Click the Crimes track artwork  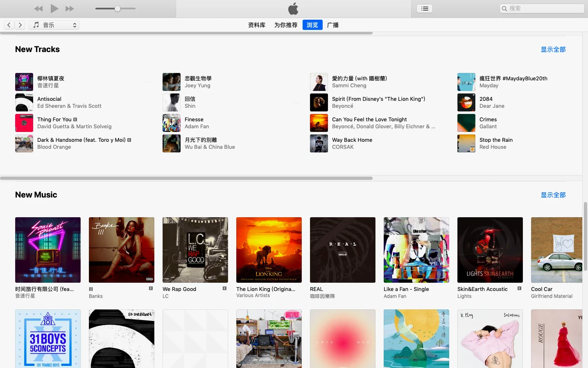click(x=466, y=123)
